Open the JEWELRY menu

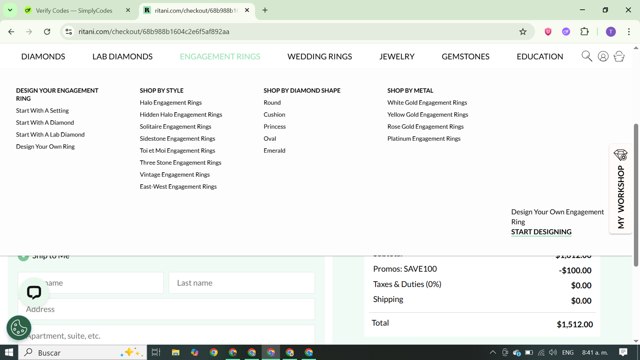pyautogui.click(x=397, y=56)
